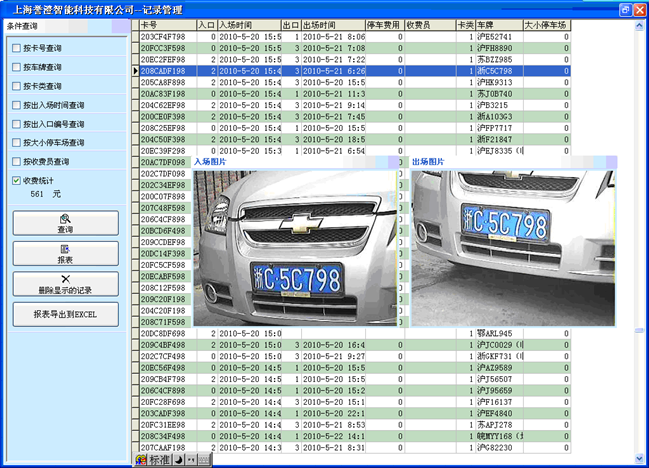Toggle the IME punctuation mode icon
Image resolution: width=649 pixels, height=468 pixels.
(190, 461)
